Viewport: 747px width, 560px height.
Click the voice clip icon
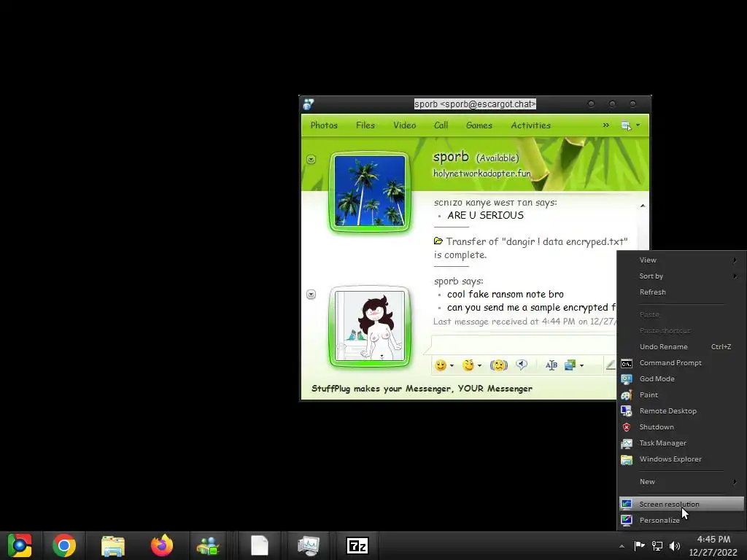coord(522,365)
